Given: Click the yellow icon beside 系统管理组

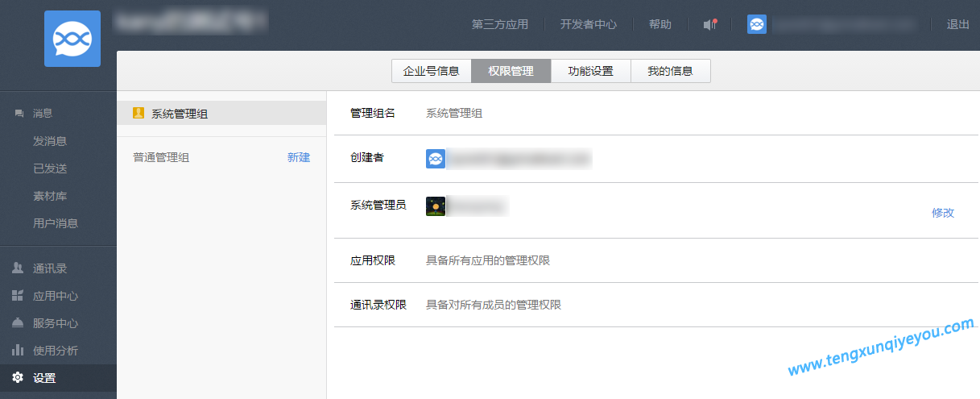Looking at the screenshot, I should click(x=139, y=114).
